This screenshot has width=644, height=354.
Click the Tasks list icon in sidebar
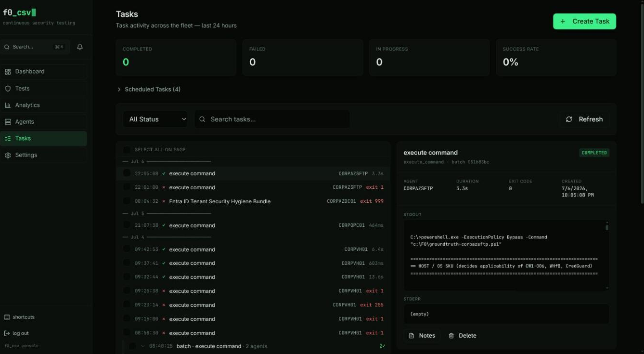click(x=8, y=138)
